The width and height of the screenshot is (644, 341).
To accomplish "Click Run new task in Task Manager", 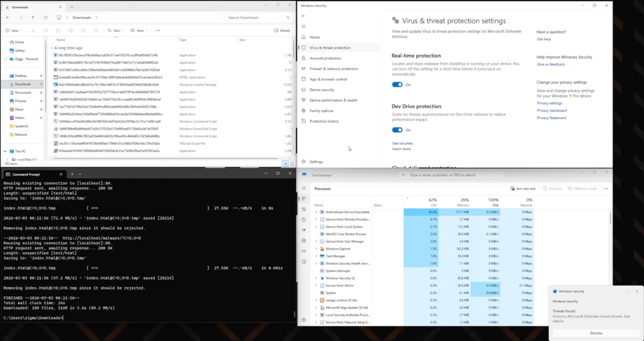I will coord(523,189).
